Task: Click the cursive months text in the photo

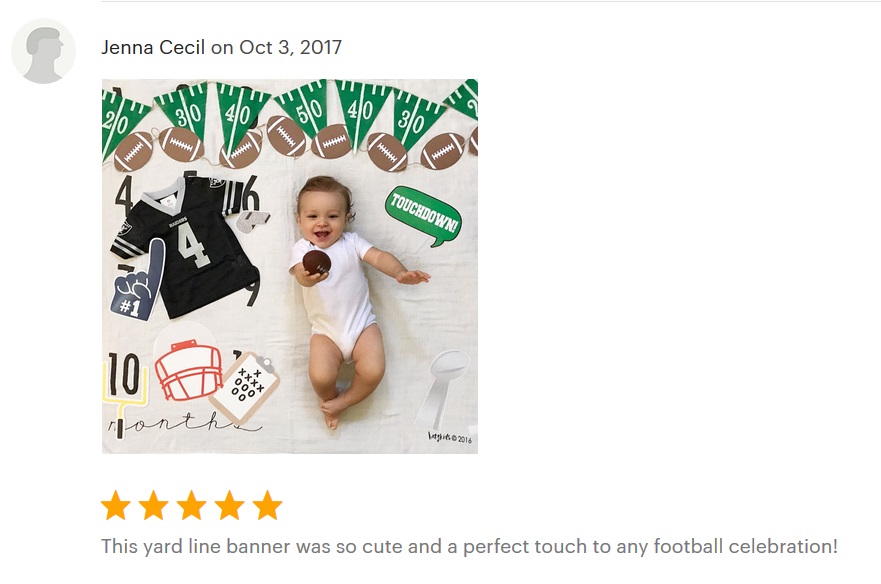Action: coord(183,422)
